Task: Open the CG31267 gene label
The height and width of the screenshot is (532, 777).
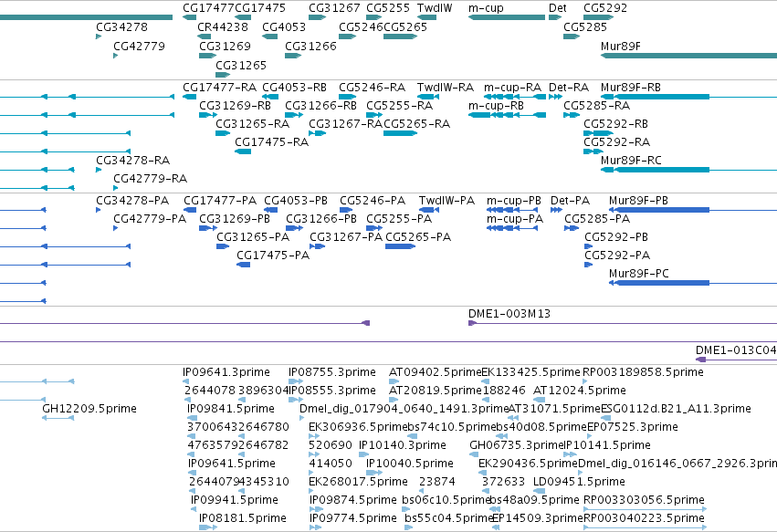Action: (334, 8)
